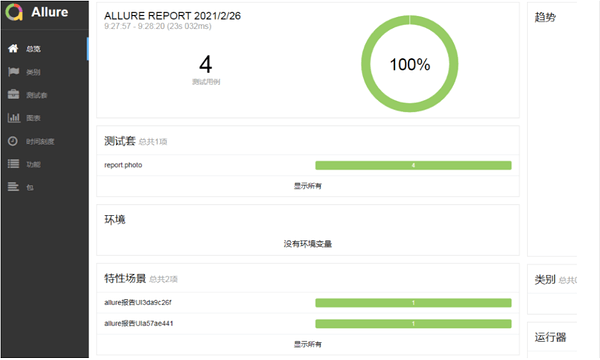Screen dimensions: 600x360
Task: Open the 测试套 suites briefcase icon
Action: coord(13,94)
